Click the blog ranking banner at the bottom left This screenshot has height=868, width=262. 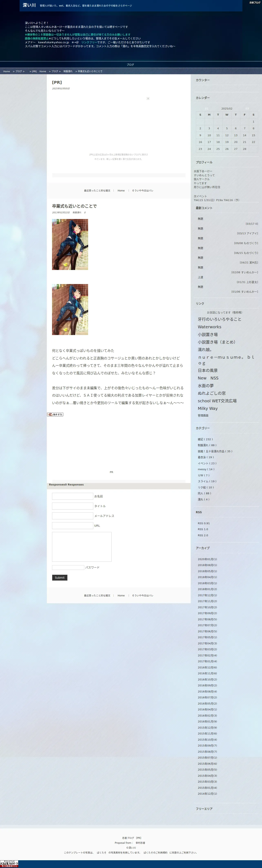[9, 864]
